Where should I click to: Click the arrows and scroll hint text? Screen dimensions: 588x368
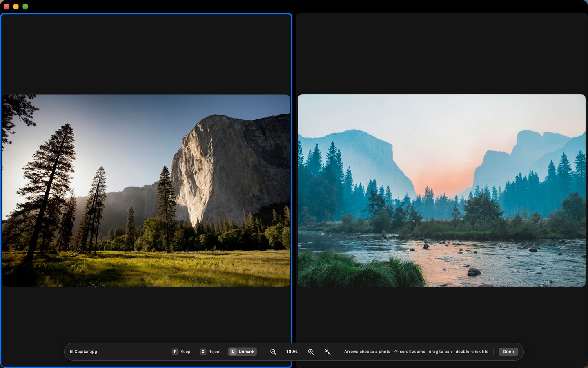[x=416, y=352]
